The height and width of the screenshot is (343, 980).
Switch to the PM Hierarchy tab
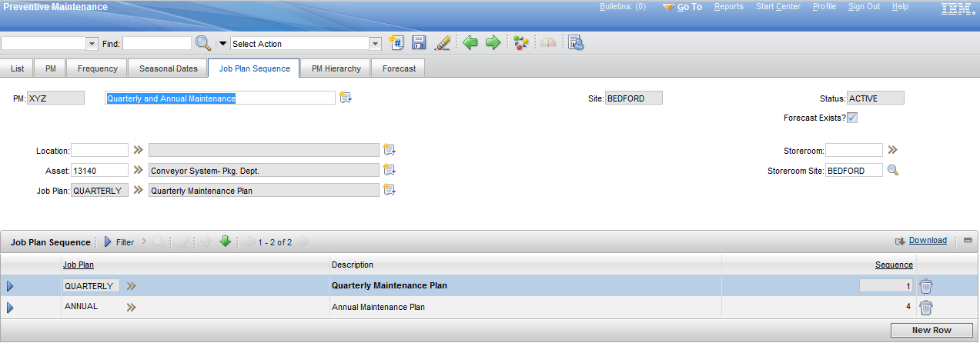pyautogui.click(x=336, y=68)
